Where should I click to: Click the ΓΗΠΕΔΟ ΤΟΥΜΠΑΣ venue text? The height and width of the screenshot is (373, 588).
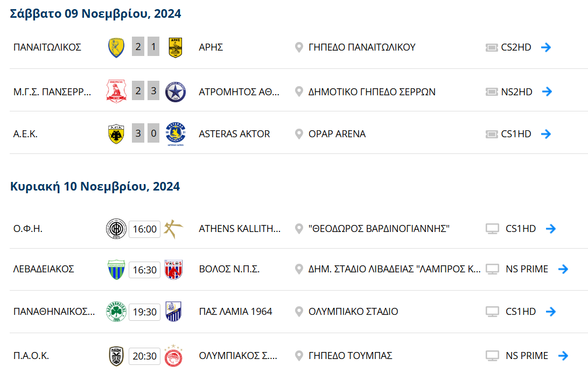pos(350,356)
